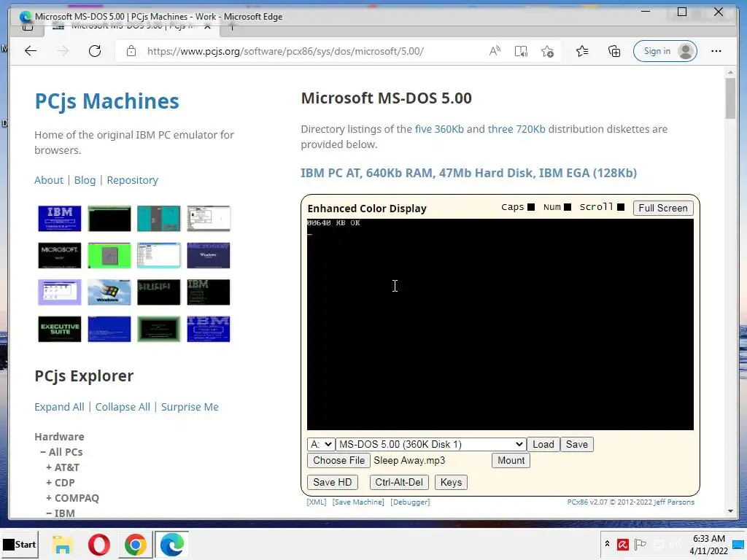Open the teal split-screen thumbnail

tap(158, 219)
